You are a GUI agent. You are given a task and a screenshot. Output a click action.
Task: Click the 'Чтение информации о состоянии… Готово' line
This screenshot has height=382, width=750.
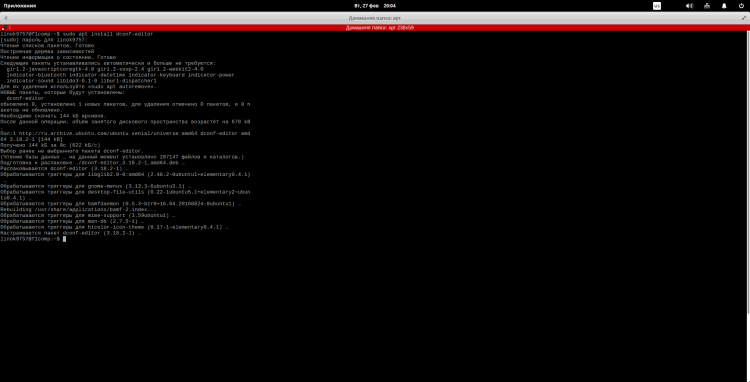click(x=58, y=57)
